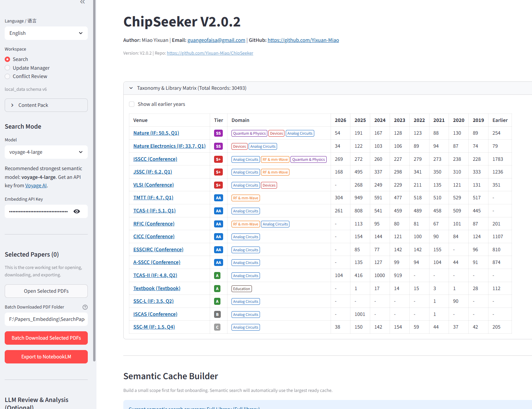Open the ChipSeeker repo link
532x409 pixels.
click(x=210, y=53)
